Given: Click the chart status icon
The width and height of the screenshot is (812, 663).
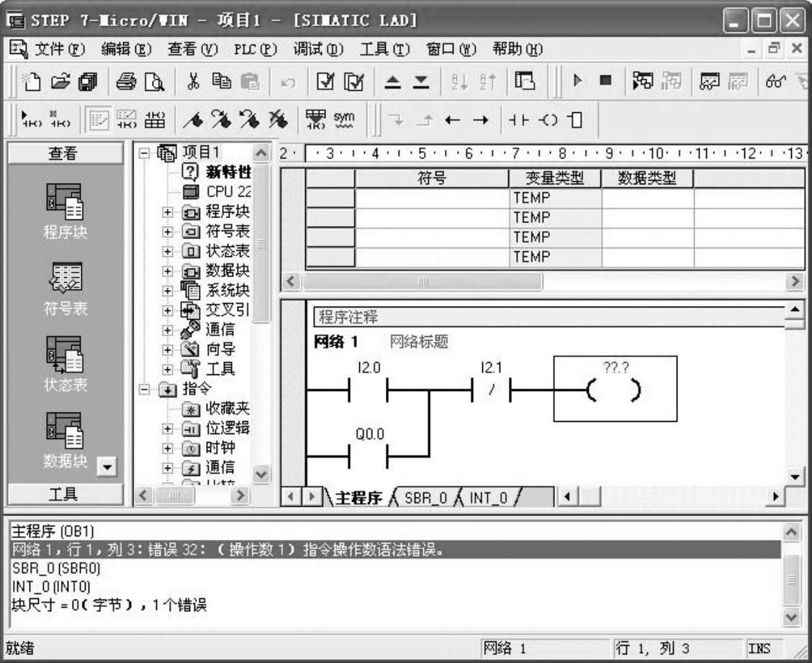Looking at the screenshot, I should [710, 81].
